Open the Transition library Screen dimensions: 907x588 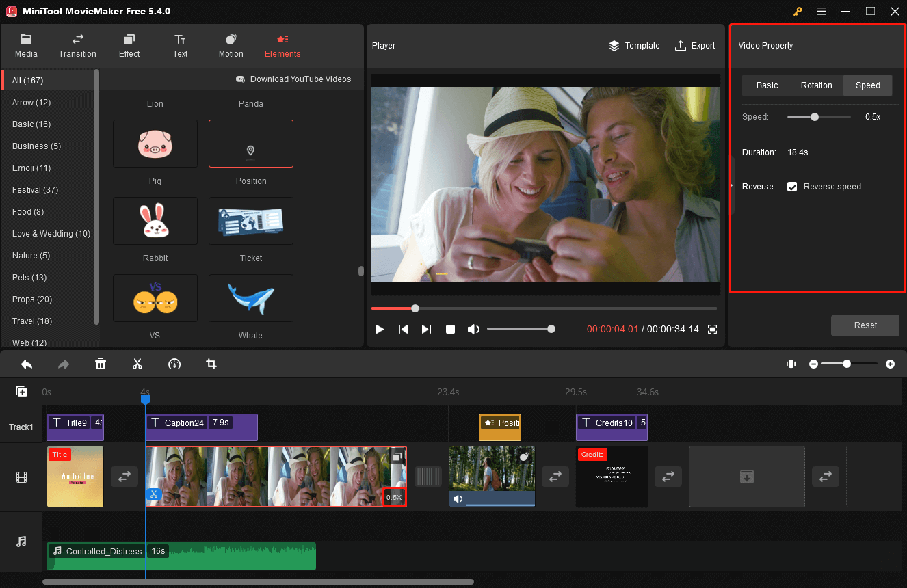point(77,45)
